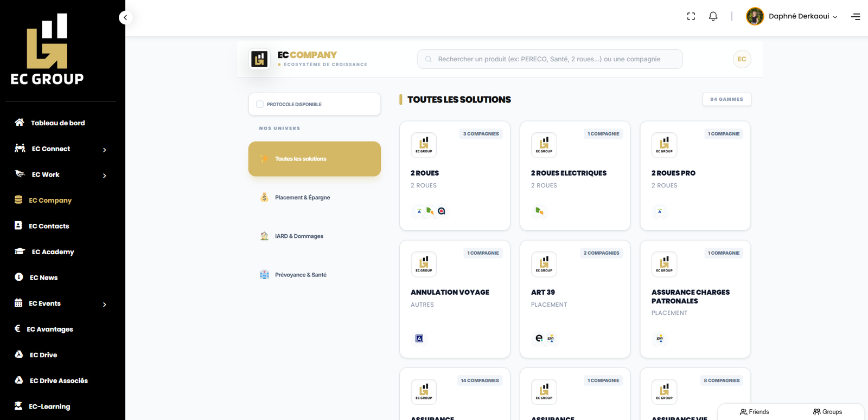
Task: Click the EC Drive icon in sidebar
Action: point(19,354)
